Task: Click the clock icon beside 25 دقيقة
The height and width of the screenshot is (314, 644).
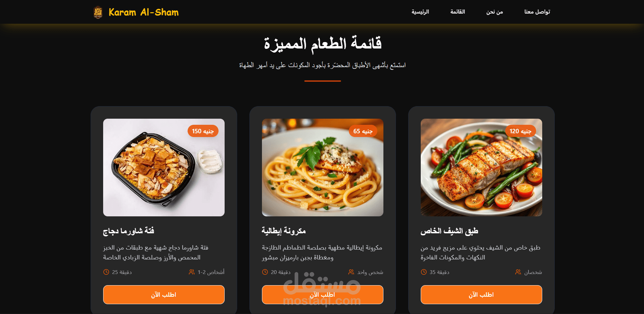Action: tap(106, 272)
